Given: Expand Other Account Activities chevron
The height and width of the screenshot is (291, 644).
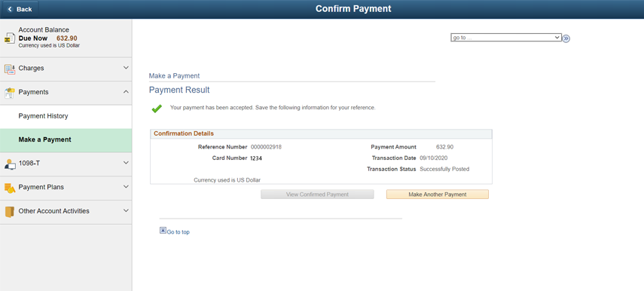Looking at the screenshot, I should [126, 210].
